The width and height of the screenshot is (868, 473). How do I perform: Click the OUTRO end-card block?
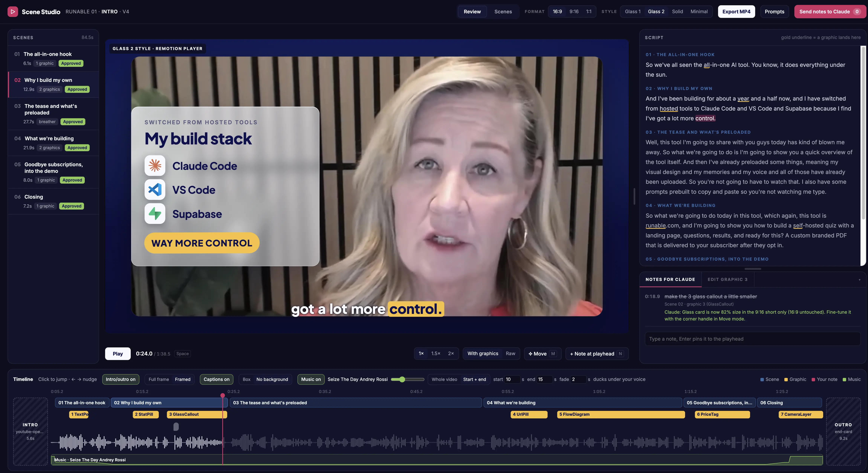click(843, 431)
